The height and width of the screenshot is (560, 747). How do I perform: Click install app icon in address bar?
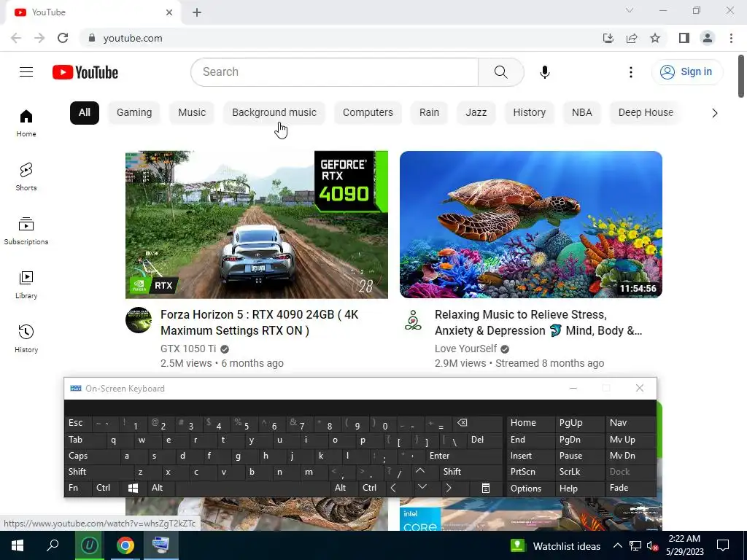[x=608, y=38]
